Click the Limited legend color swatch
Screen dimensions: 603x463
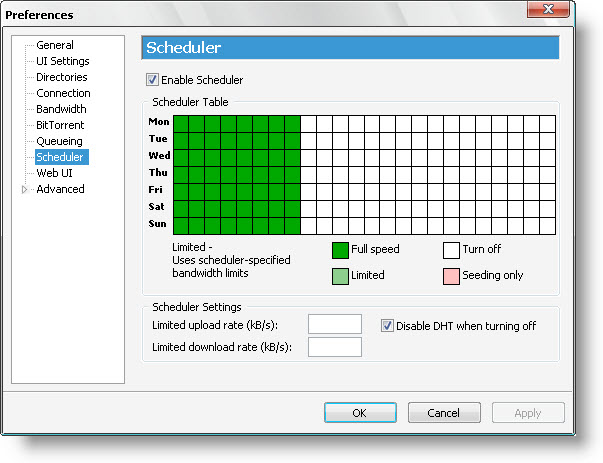pyautogui.click(x=340, y=276)
